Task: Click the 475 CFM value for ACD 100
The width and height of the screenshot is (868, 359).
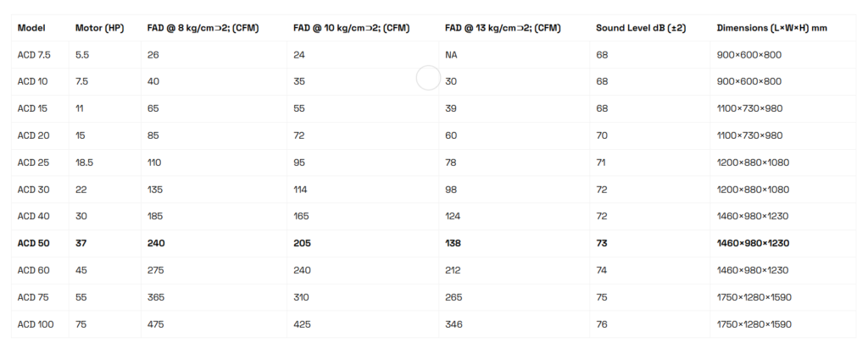Action: (x=155, y=324)
